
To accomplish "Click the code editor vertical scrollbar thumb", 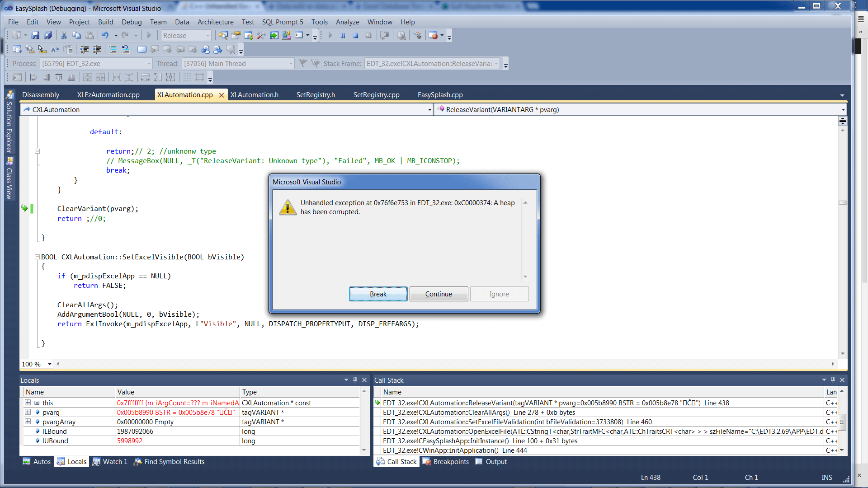I will pos(843,202).
